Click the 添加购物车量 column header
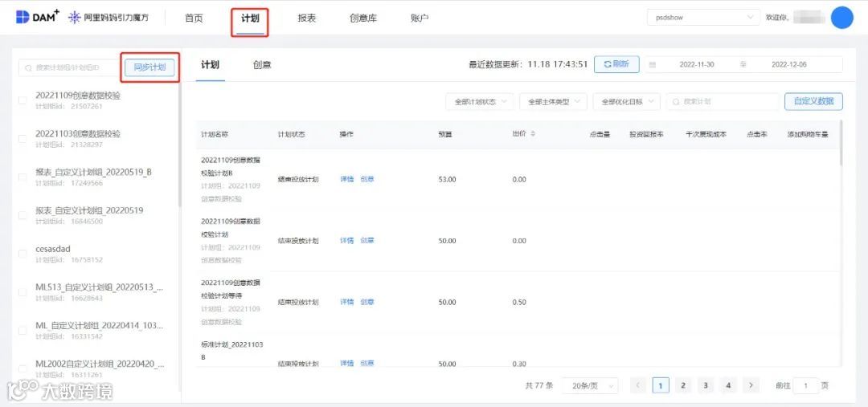Viewport: 868px width, 407px height. point(808,134)
